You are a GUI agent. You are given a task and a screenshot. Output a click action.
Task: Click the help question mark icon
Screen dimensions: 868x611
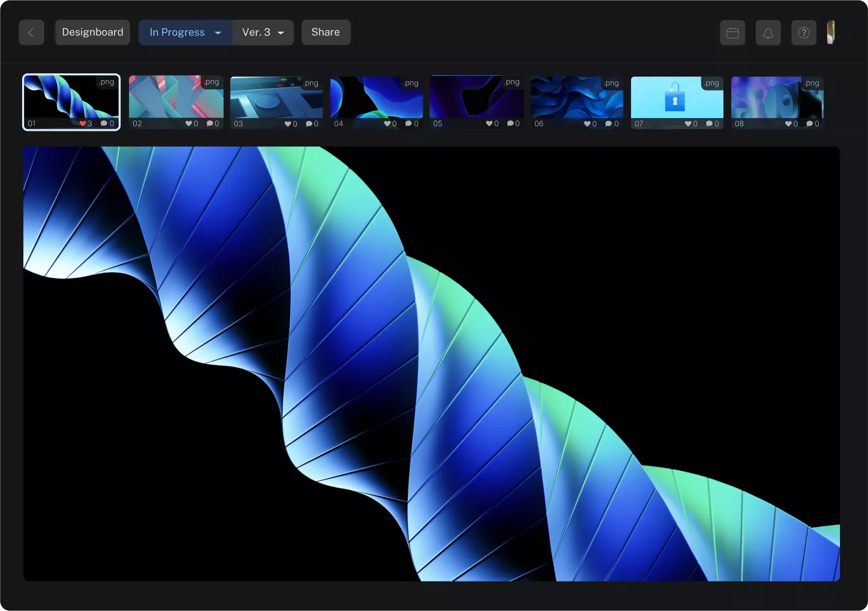(804, 33)
